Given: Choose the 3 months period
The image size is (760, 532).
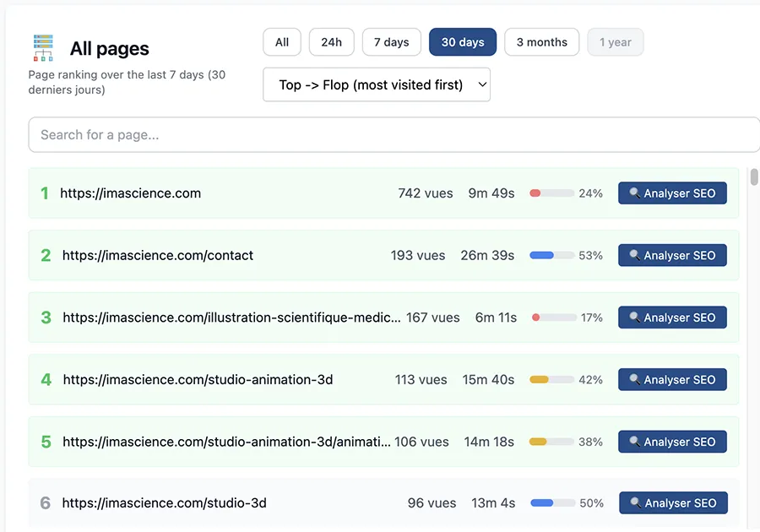Looking at the screenshot, I should (x=541, y=41).
